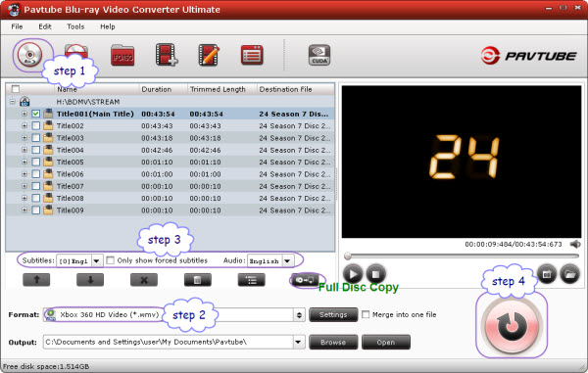The height and width of the screenshot is (373, 588).
Task: Open format Settings button
Action: tap(333, 315)
